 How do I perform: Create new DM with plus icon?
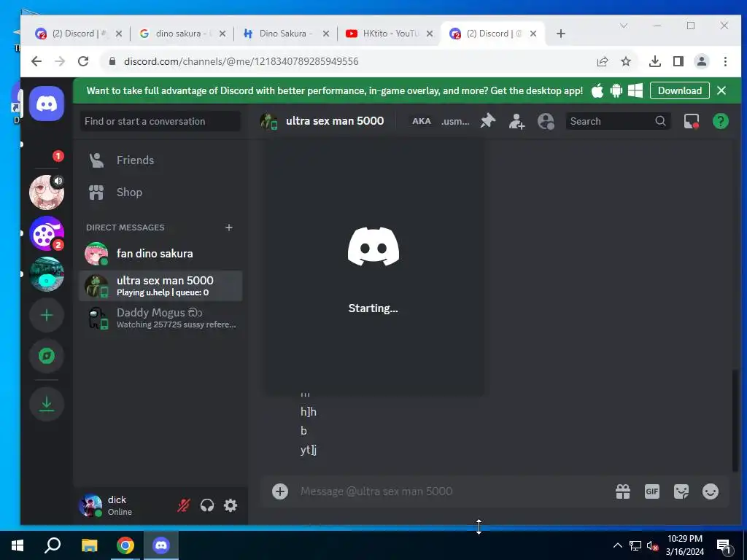[x=228, y=227]
